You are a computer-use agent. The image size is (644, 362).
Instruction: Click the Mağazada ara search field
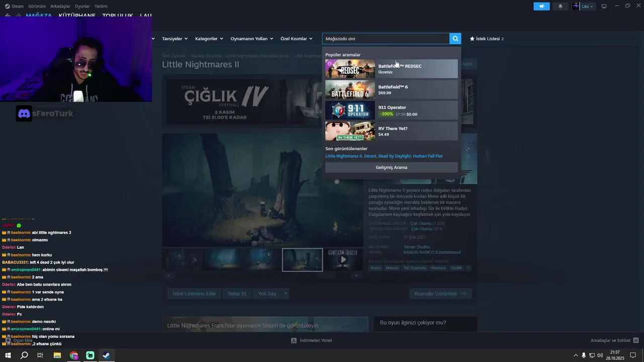coord(386,39)
